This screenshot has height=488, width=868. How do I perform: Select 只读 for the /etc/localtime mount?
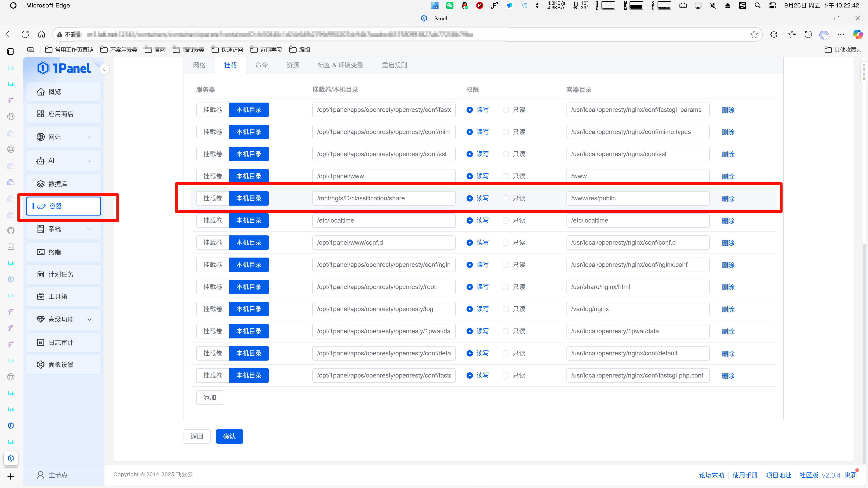coord(506,221)
